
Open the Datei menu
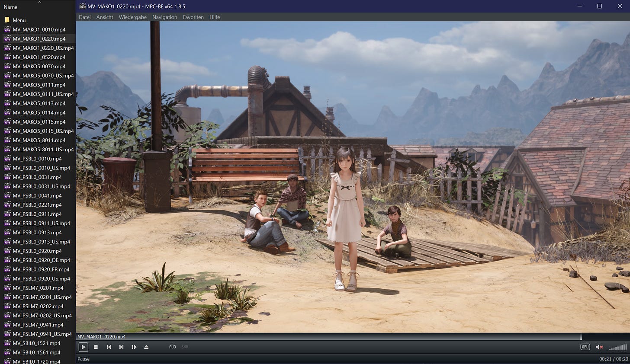pyautogui.click(x=85, y=17)
